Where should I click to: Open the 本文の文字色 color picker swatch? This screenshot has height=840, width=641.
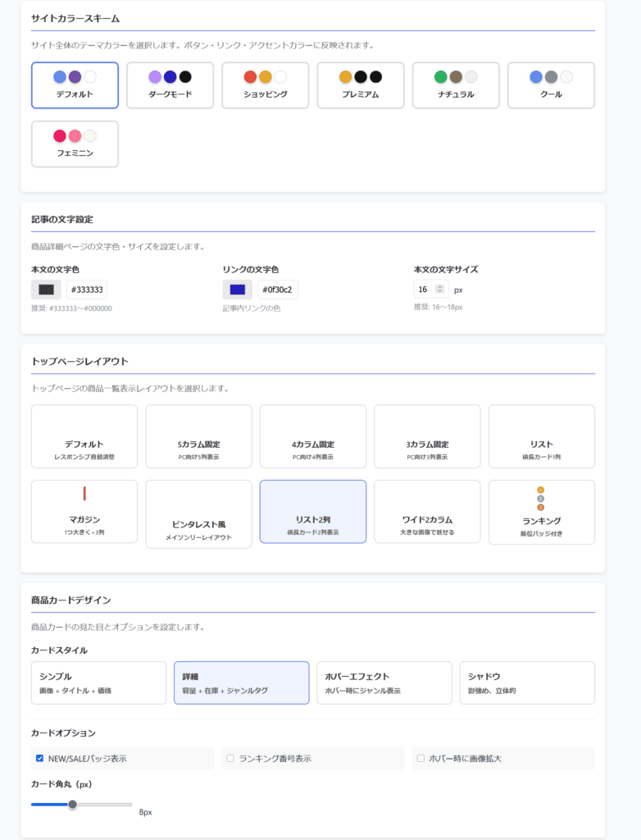pyautogui.click(x=46, y=290)
